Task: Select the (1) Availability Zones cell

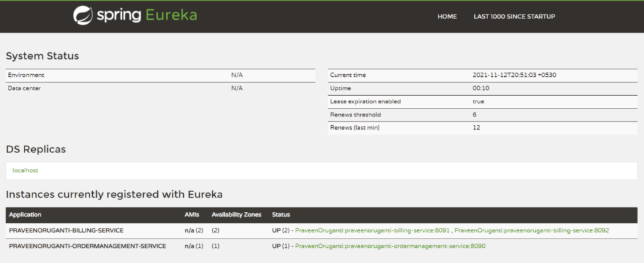Action: pyautogui.click(x=216, y=246)
